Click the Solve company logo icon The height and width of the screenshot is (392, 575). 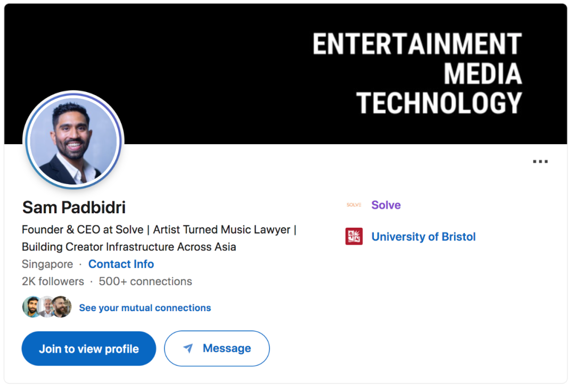pyautogui.click(x=354, y=205)
